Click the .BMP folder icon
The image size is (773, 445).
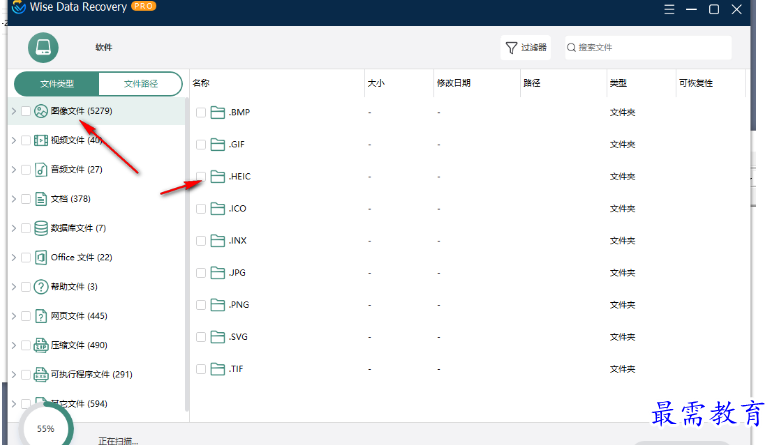coord(217,112)
